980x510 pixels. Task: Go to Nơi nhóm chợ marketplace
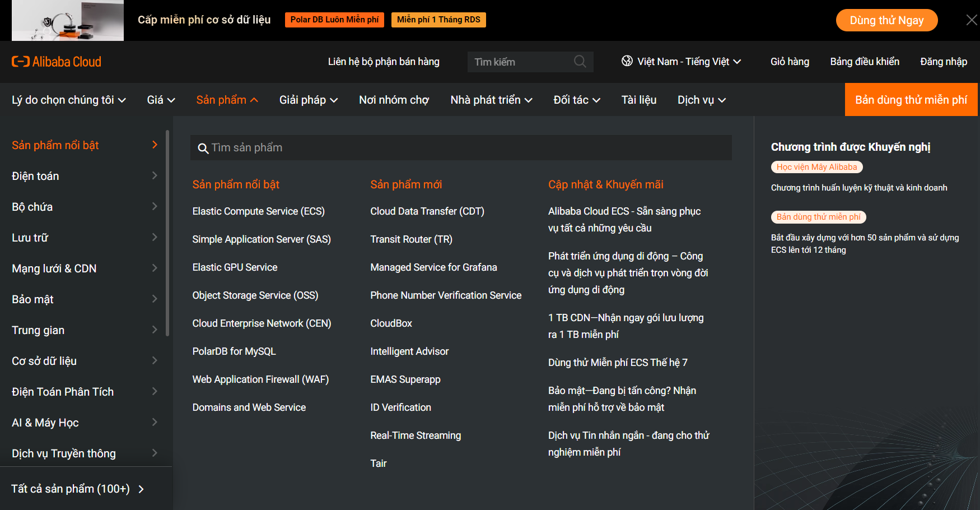point(394,100)
